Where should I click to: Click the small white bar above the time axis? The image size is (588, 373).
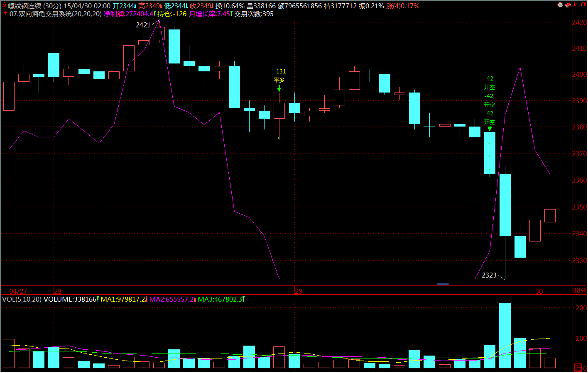click(443, 284)
